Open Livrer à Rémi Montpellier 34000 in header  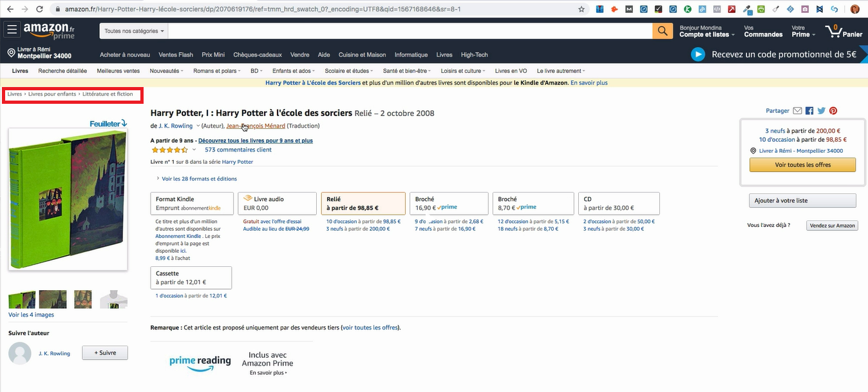tap(39, 53)
